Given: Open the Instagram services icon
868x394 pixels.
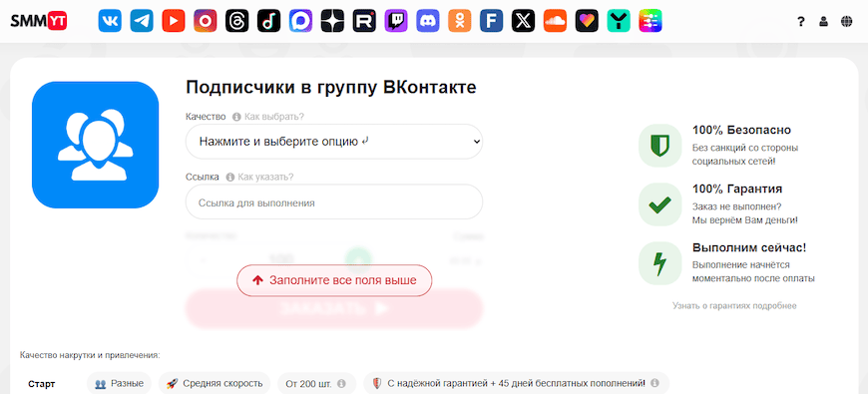Looking at the screenshot, I should pyautogui.click(x=206, y=21).
